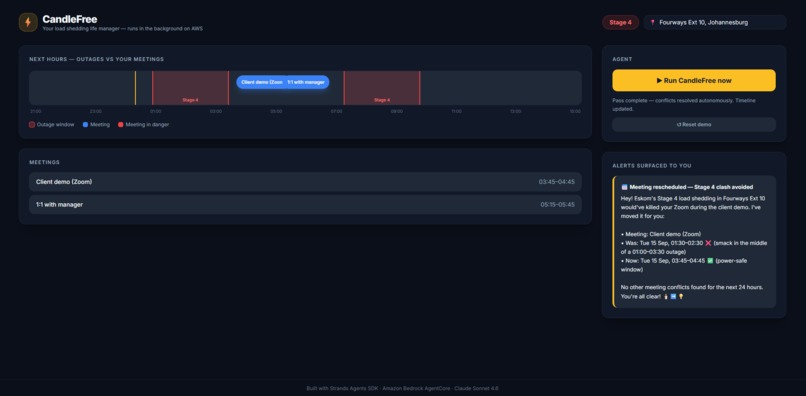This screenshot has width=806, height=396.
Task: Run CandleFree now
Action: (693, 80)
